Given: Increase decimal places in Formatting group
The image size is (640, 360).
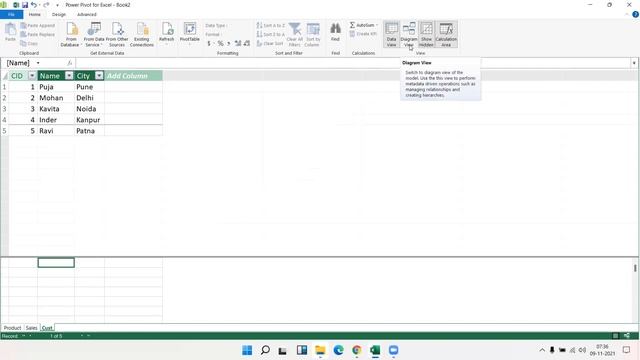Looking at the screenshot, I should pyautogui.click(x=238, y=43).
